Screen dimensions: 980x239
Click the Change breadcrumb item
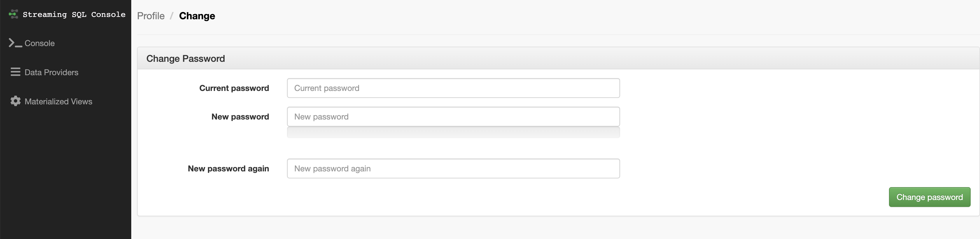[197, 16]
